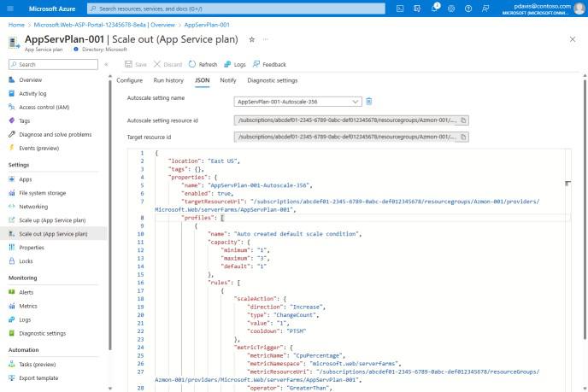Go to the Home breadcrumb link

click(16, 25)
